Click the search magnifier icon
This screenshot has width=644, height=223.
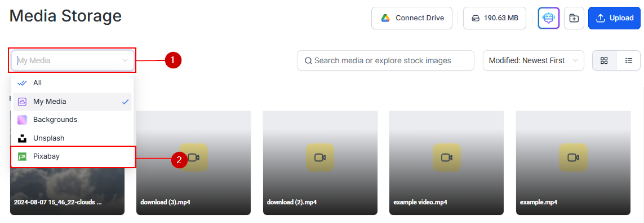tap(308, 61)
